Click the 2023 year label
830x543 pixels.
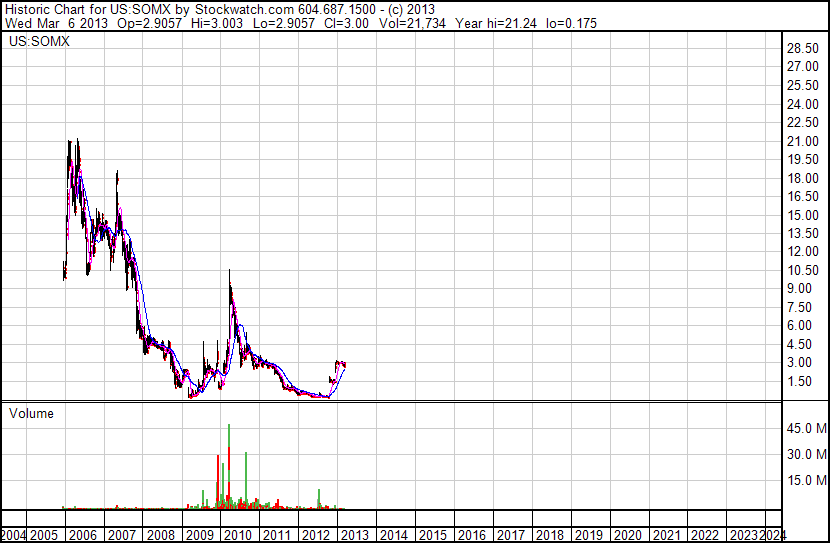tap(744, 535)
